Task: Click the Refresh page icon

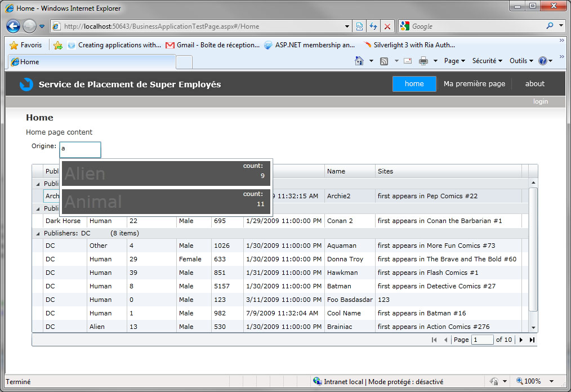Action: point(373,26)
